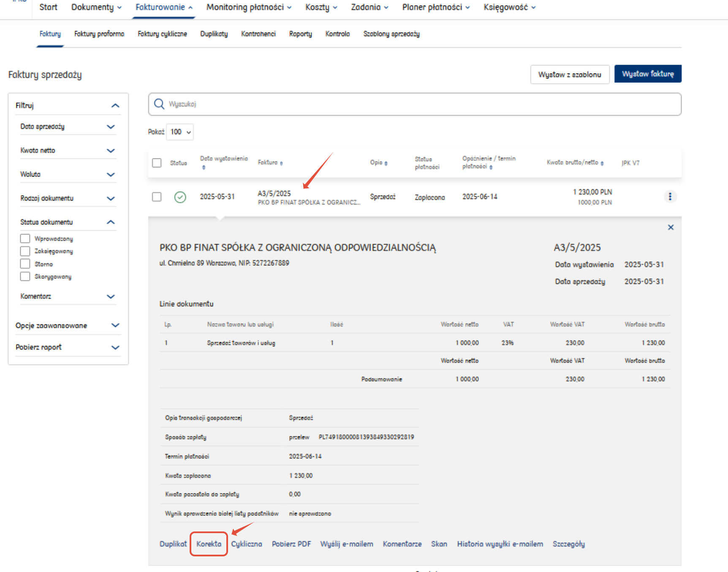Check the Skorygowany status filter
Screen dimensions: 728x572
[25, 277]
